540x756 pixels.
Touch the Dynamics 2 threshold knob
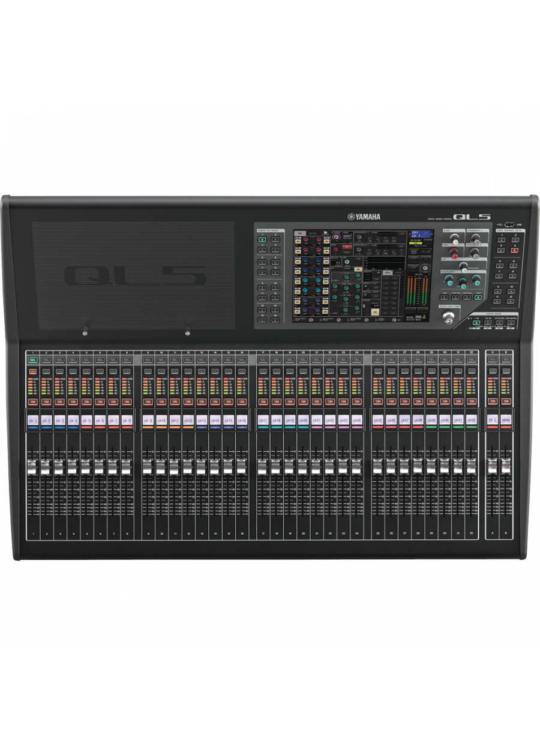click(475, 253)
